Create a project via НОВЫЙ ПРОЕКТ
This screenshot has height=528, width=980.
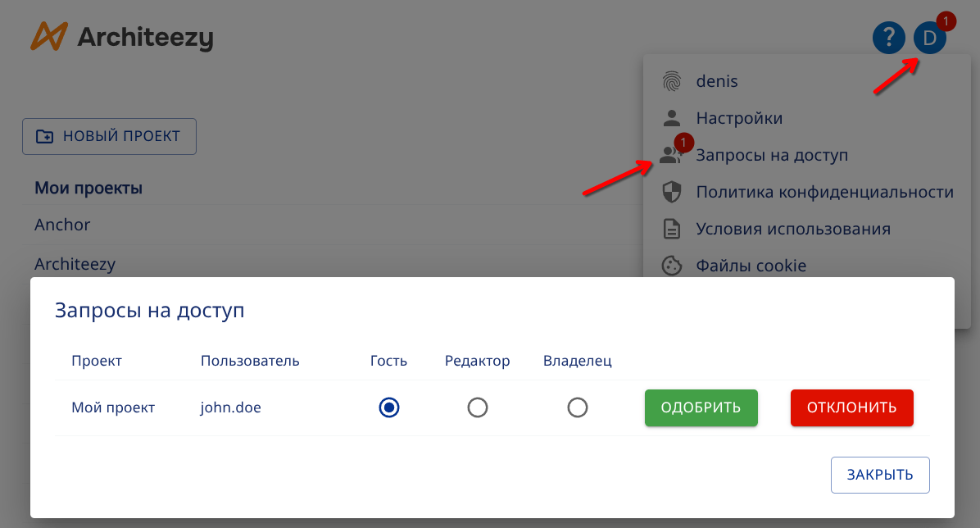pos(109,136)
